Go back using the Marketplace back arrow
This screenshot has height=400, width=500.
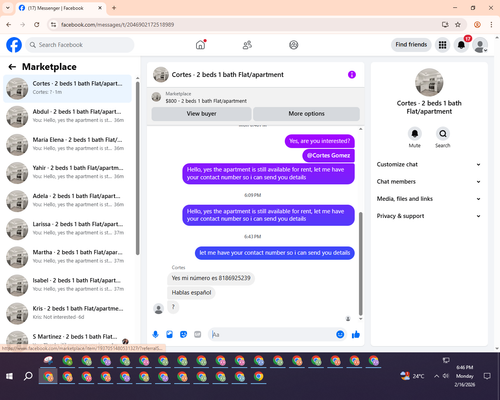click(12, 67)
